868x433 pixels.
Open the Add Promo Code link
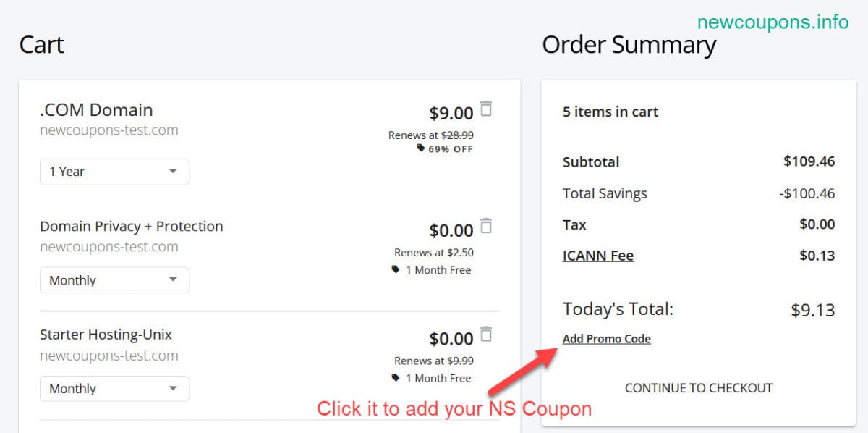(607, 338)
